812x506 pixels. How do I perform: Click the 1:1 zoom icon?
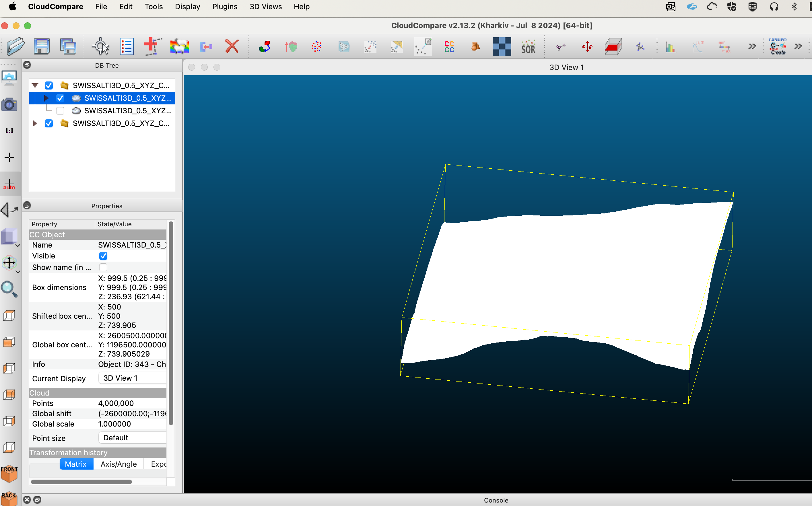tap(9, 131)
